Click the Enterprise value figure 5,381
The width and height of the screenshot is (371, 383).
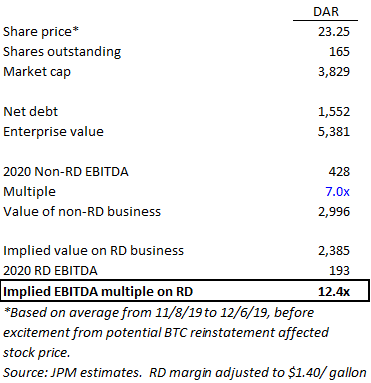[x=334, y=132]
